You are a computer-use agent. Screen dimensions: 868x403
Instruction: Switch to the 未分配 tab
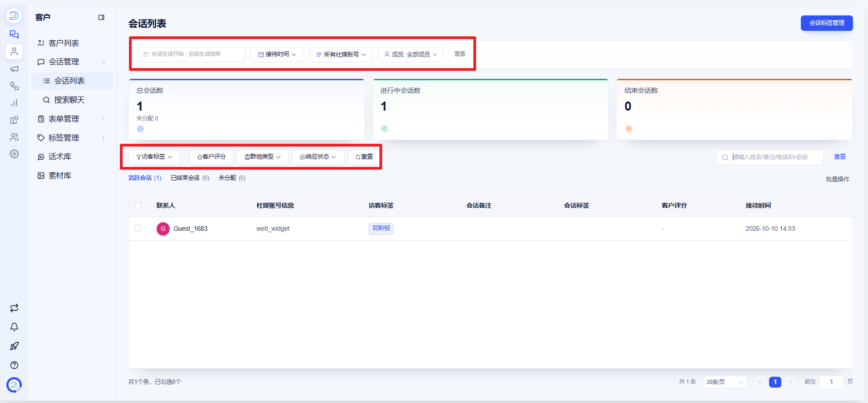click(232, 178)
